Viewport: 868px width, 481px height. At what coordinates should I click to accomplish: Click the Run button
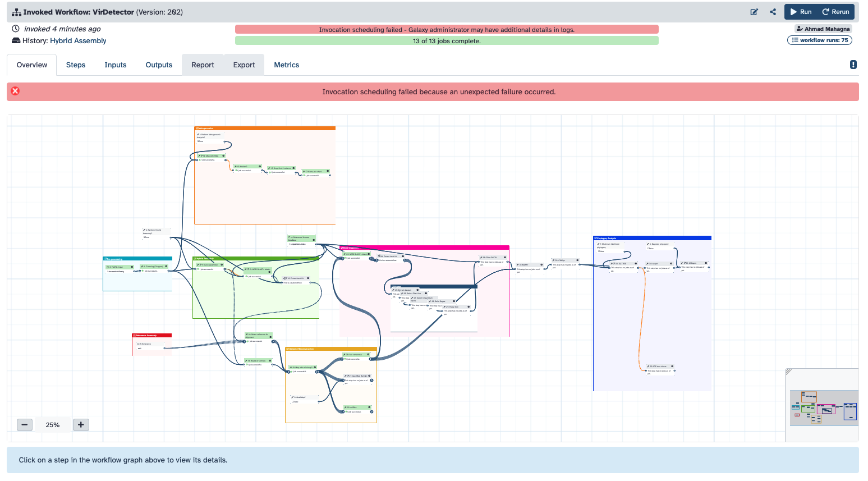(x=801, y=12)
